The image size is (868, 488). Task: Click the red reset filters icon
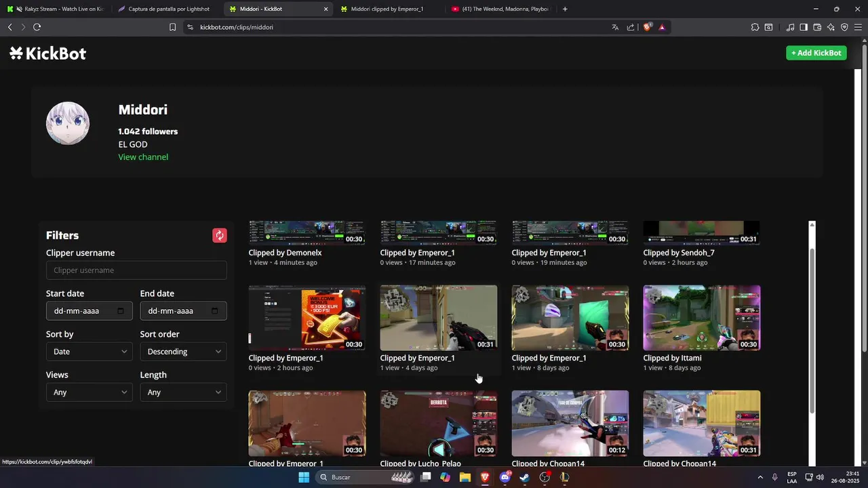[x=219, y=235]
